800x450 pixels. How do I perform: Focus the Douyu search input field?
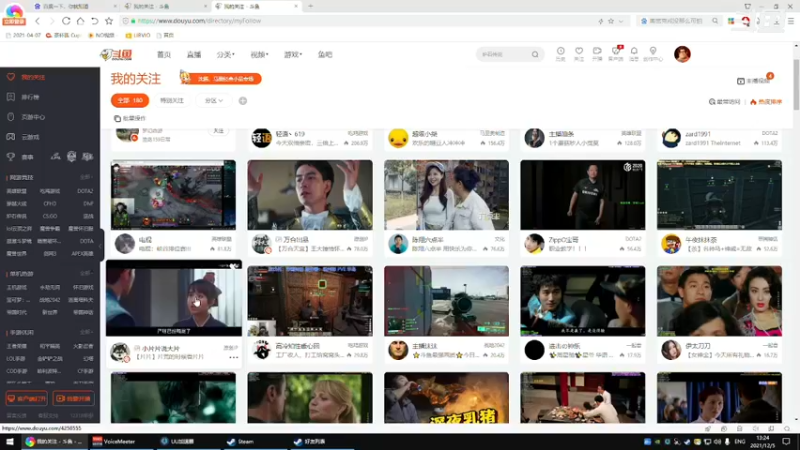coord(504,54)
